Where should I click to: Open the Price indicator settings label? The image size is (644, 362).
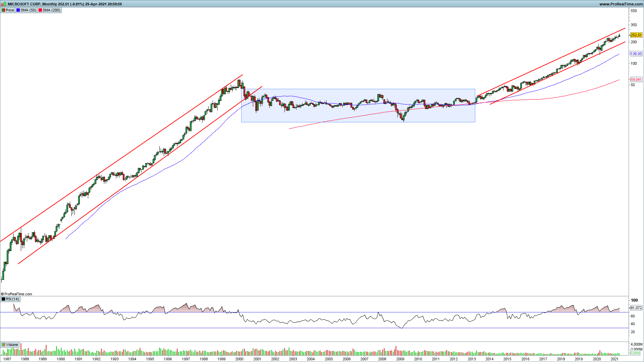pyautogui.click(x=10, y=10)
